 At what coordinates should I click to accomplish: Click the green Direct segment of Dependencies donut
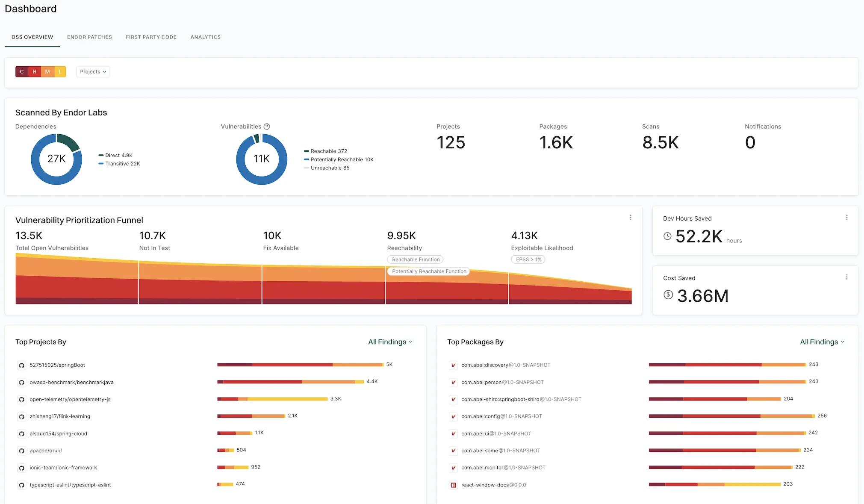point(68,141)
